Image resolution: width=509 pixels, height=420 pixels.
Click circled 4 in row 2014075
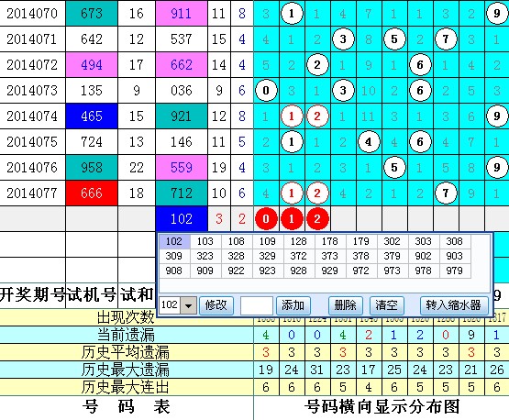(369, 142)
